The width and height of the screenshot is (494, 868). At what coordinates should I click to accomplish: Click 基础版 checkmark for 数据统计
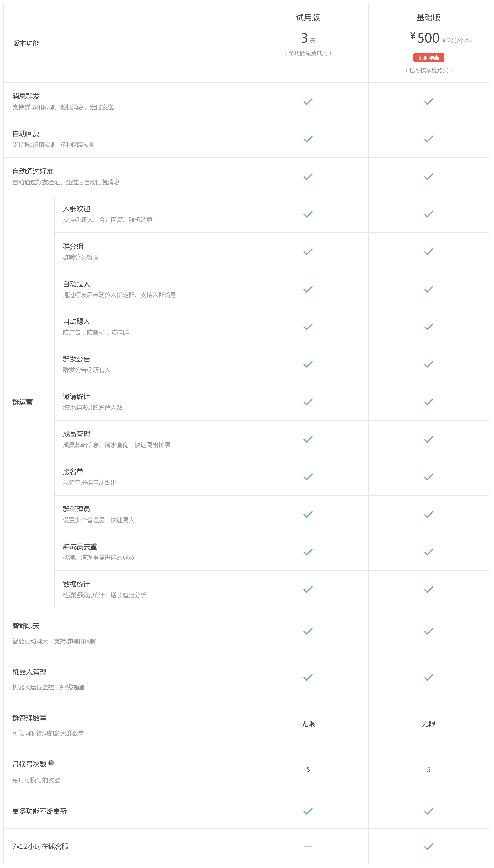point(429,590)
